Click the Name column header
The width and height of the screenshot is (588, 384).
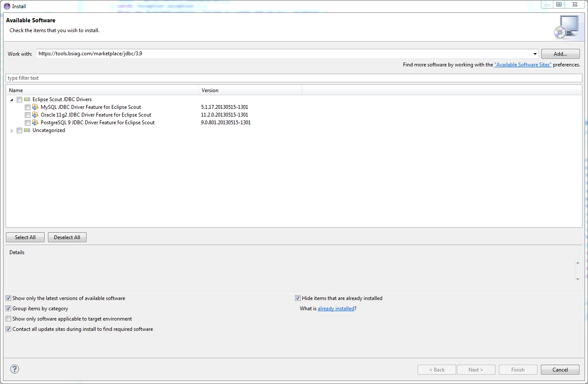click(x=102, y=90)
